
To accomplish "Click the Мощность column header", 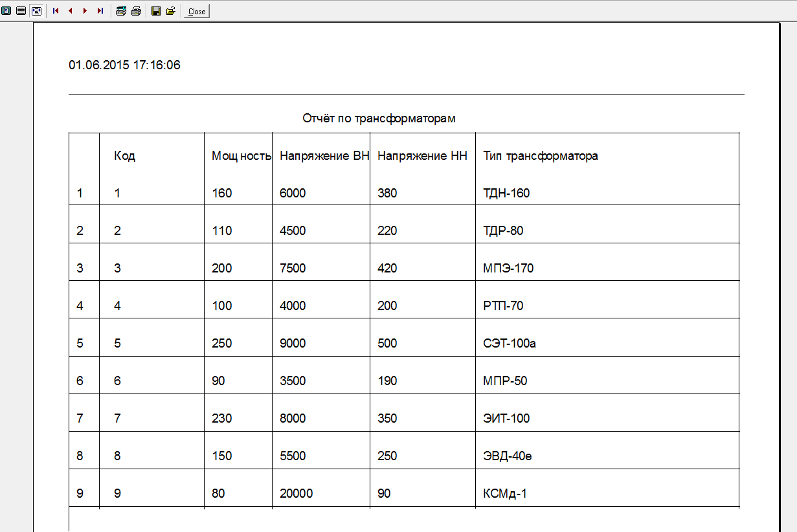I will pos(241,156).
